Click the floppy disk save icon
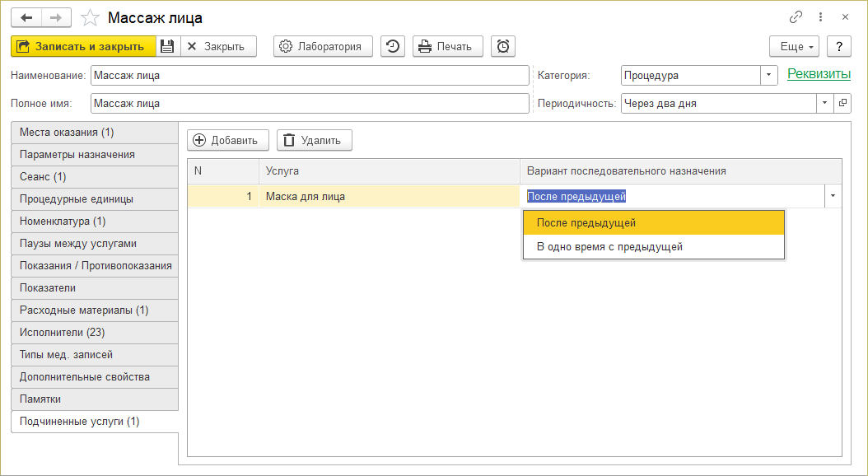868x476 pixels. point(167,46)
